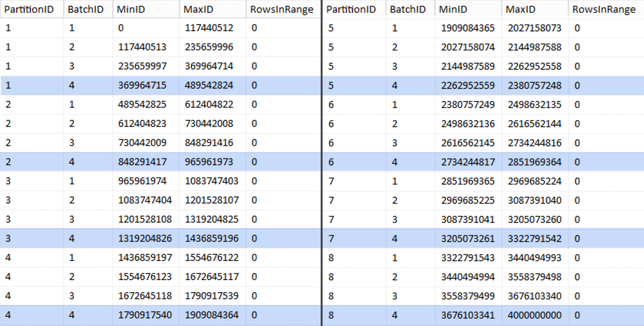Click the MinID cell 612404823
644x326 pixels.
[x=146, y=124]
